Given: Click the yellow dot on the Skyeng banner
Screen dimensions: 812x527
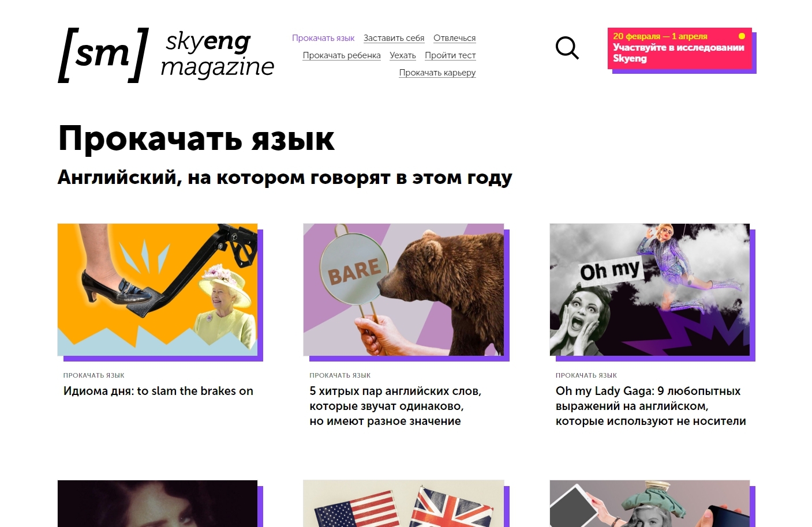Looking at the screenshot, I should pyautogui.click(x=742, y=36).
